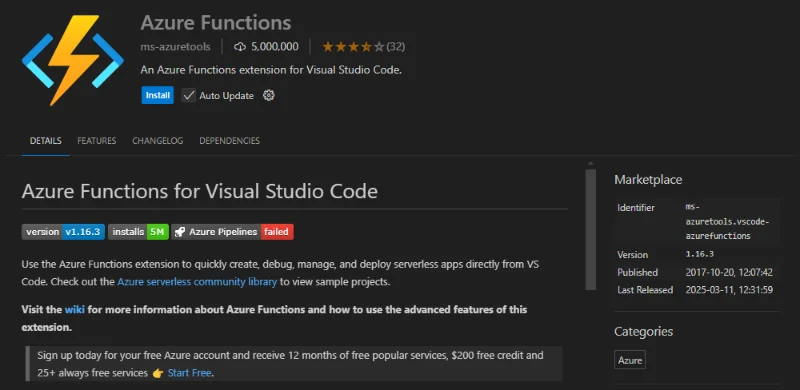Click the readme vertical scrollbar thumb
Screen dimensions: 800x390
[x=591, y=229]
